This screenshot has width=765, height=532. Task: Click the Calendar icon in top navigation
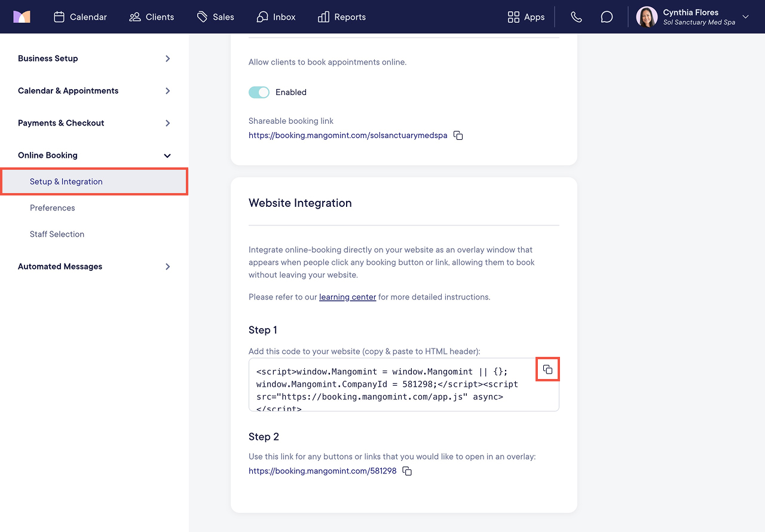(x=59, y=17)
